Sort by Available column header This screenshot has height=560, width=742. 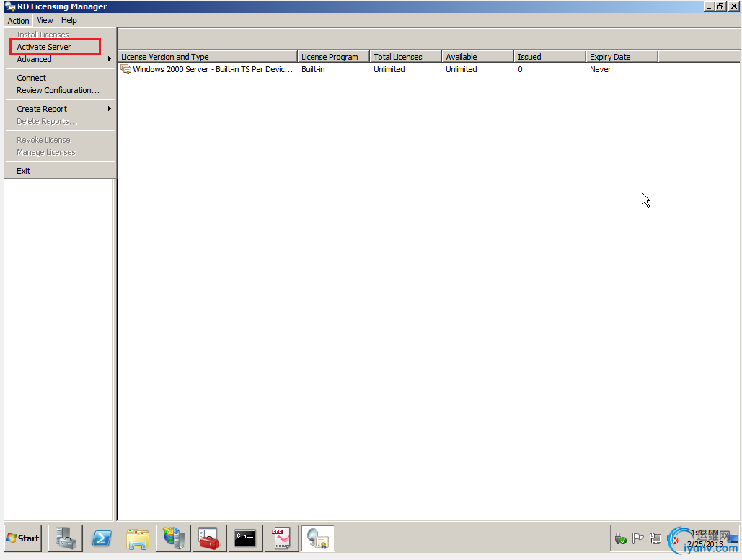pos(477,57)
